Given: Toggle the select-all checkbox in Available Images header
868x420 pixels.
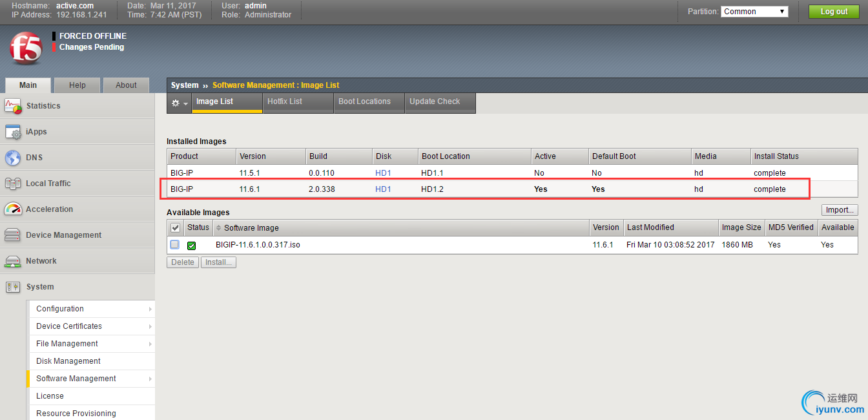Looking at the screenshot, I should pyautogui.click(x=175, y=228).
